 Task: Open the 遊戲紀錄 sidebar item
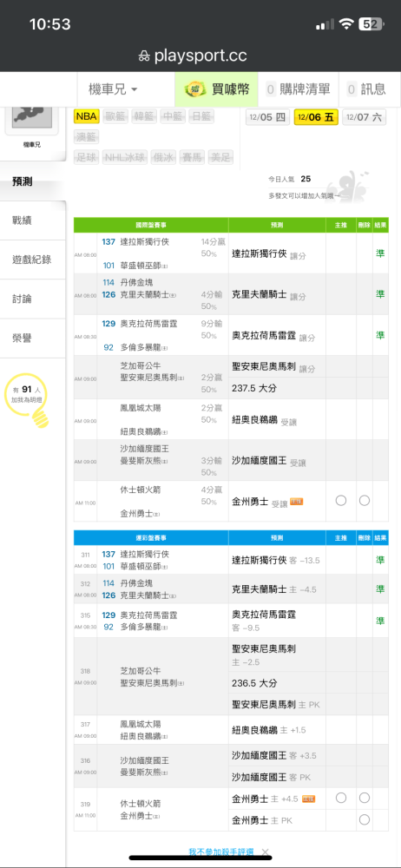pos(33,259)
